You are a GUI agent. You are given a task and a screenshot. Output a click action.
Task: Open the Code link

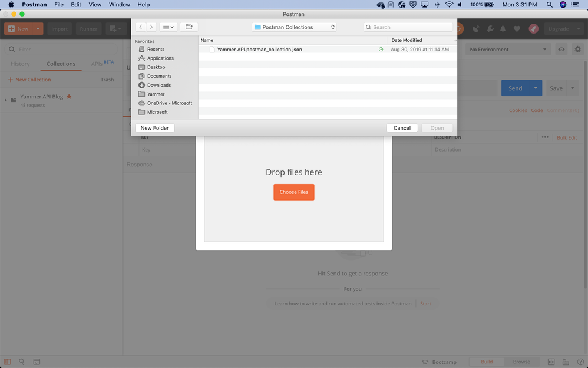coord(537,110)
